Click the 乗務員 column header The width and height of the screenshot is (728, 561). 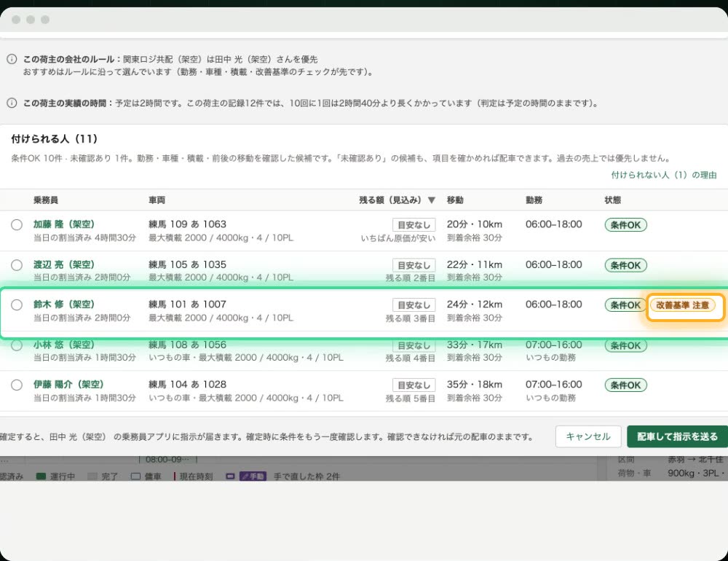pos(45,200)
